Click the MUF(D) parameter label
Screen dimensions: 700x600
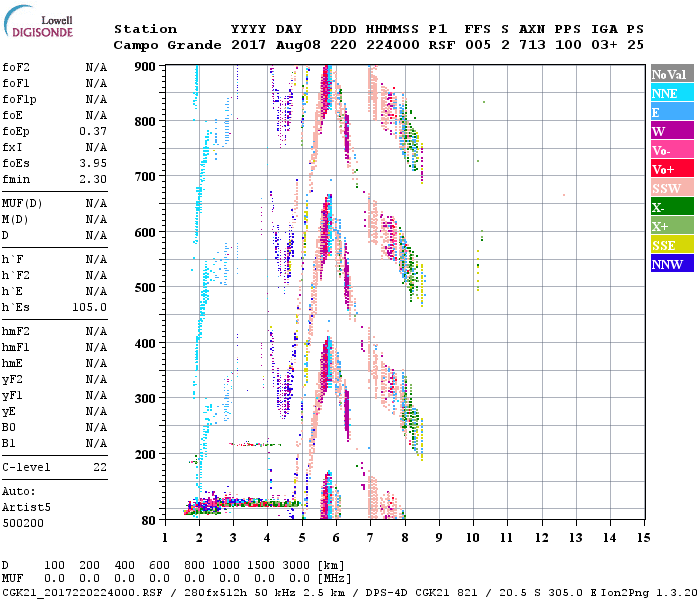tap(22, 204)
